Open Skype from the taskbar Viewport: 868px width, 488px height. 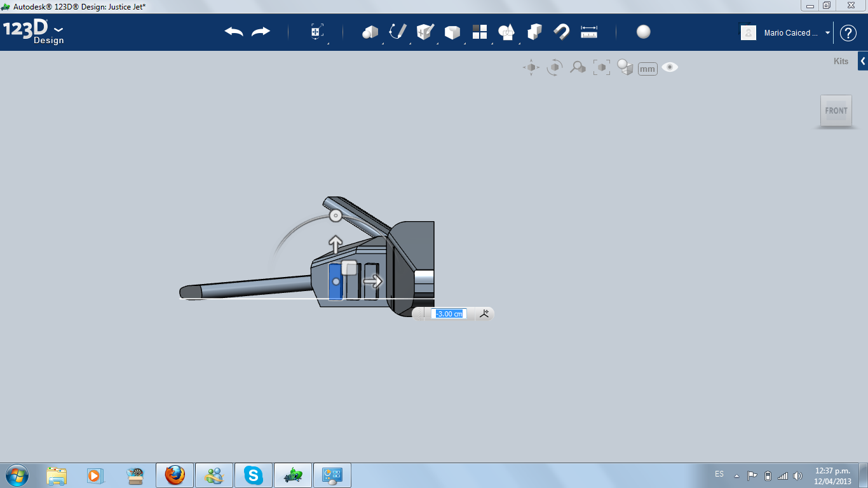pyautogui.click(x=254, y=475)
